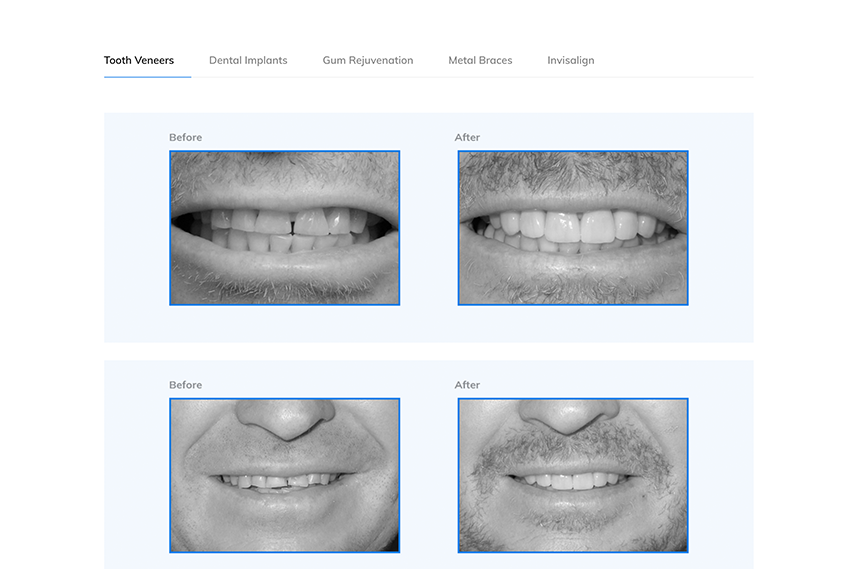Switch to the Dental Implants tab
This screenshot has height=569, width=850.
point(248,60)
